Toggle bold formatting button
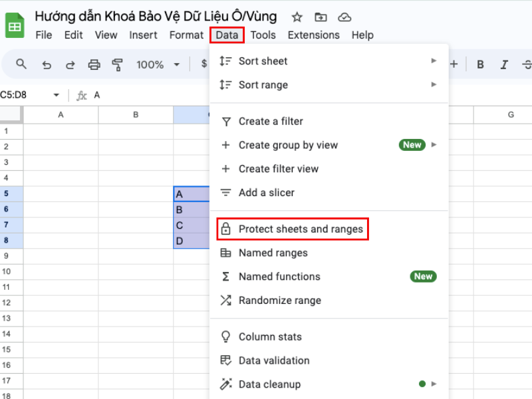 (480, 65)
